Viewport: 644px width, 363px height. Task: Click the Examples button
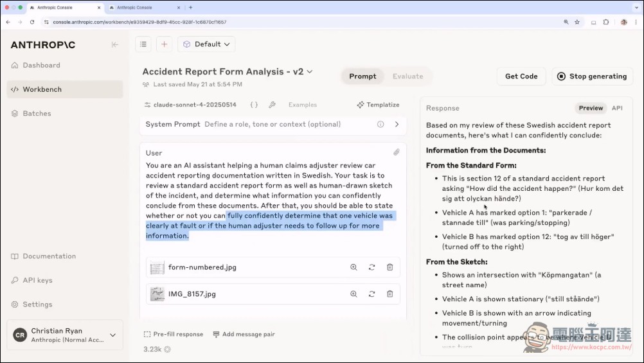(x=303, y=105)
